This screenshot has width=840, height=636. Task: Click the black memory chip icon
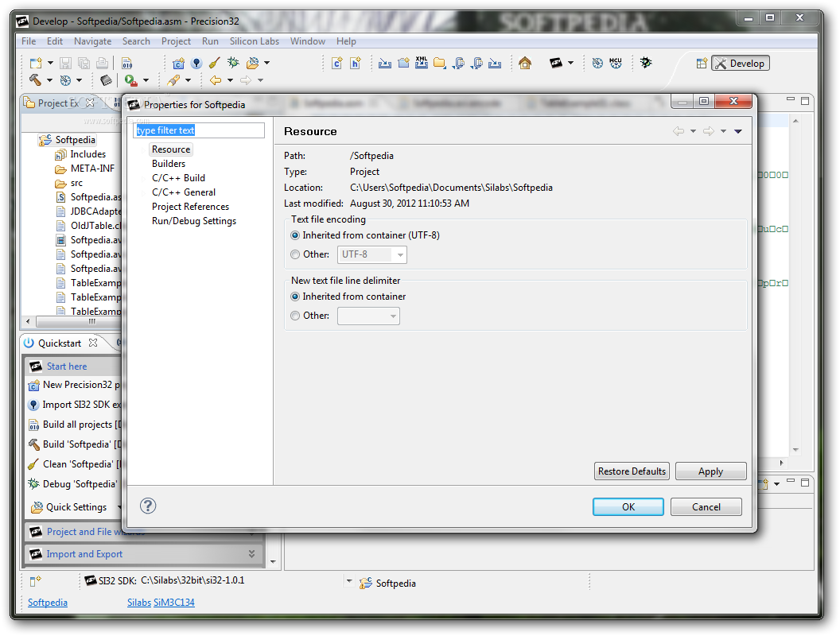pos(106,80)
